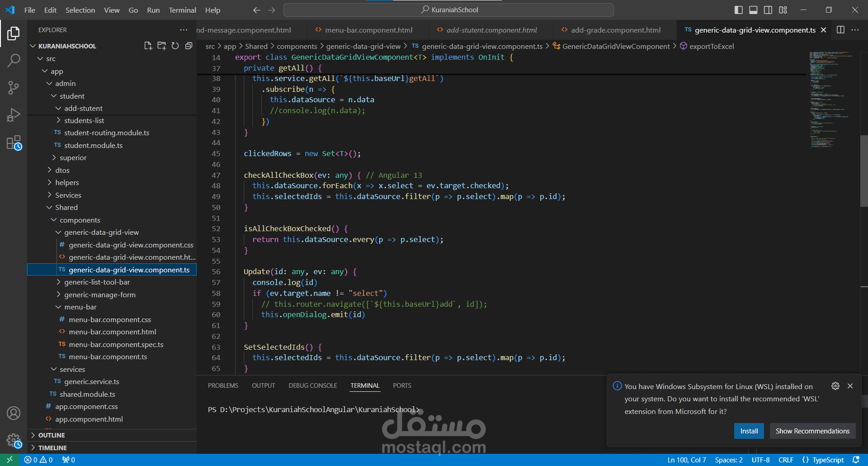The width and height of the screenshot is (868, 466).
Task: Switch to the PROBLEMS panel tab
Action: tap(223, 385)
